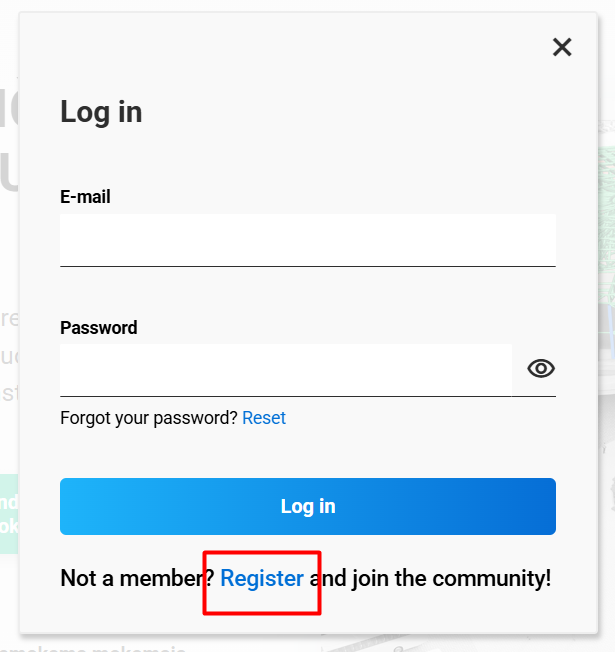Click the teal button behind the dialog
615x652 pixels.
9,514
